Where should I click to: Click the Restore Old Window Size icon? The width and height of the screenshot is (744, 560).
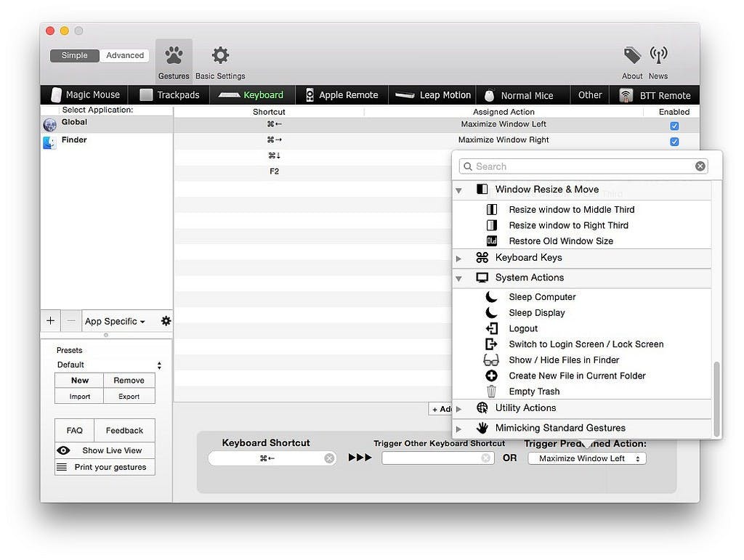click(x=492, y=241)
